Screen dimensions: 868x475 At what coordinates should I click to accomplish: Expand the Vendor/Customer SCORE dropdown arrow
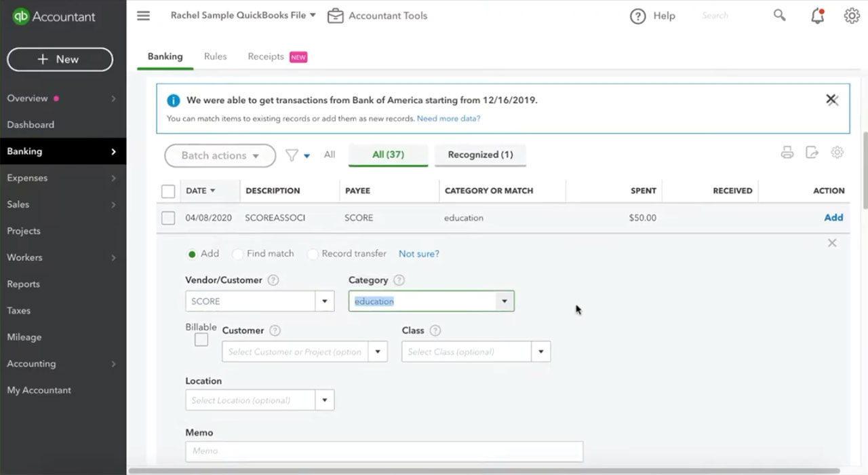[x=324, y=301]
